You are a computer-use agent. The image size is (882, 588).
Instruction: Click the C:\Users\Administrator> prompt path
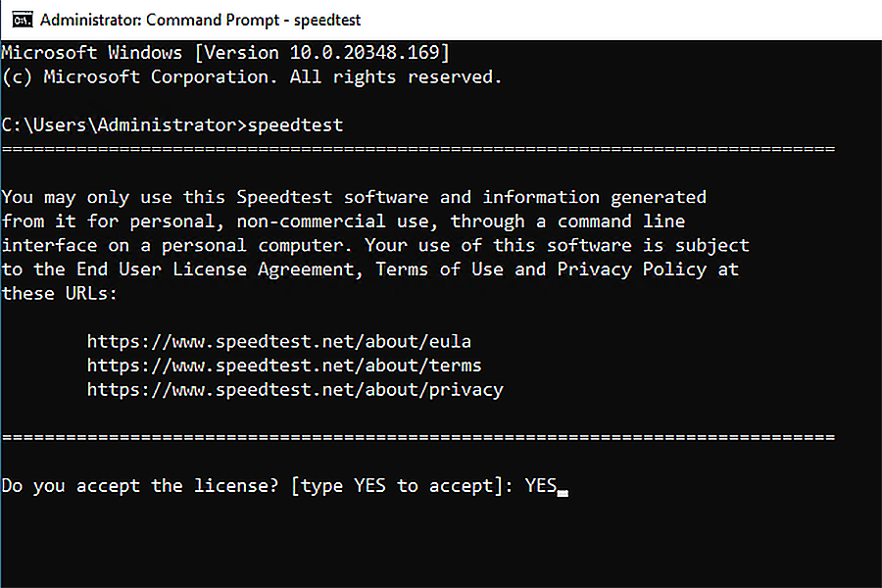click(x=124, y=124)
